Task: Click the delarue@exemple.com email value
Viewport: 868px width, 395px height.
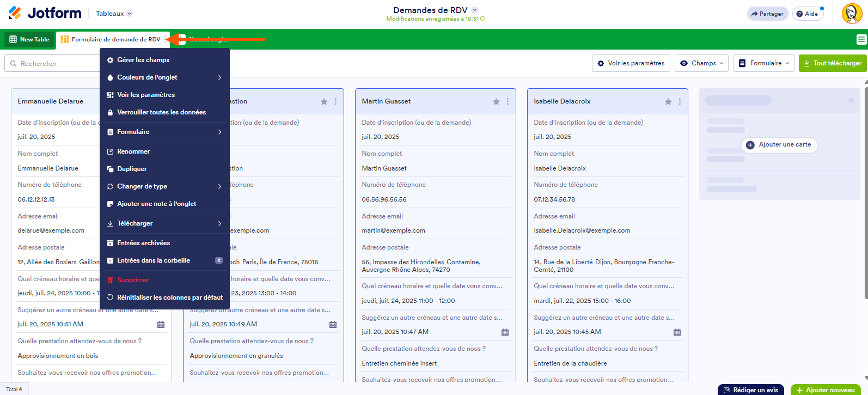Action: pos(51,230)
